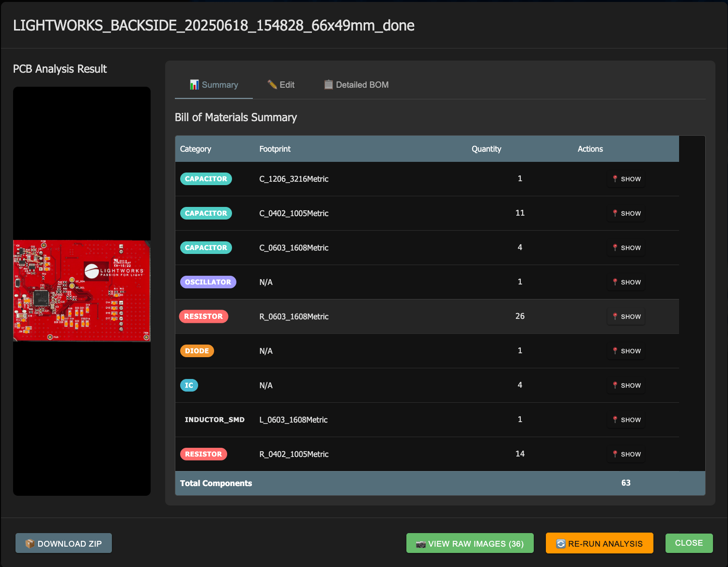
Task: Show the OSCILLATOR component location
Action: [626, 282]
